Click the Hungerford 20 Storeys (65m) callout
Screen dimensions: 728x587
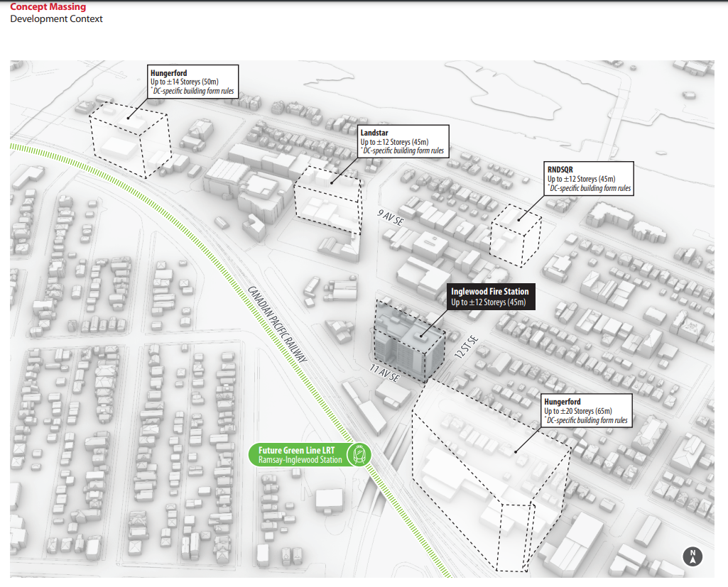[587, 411]
